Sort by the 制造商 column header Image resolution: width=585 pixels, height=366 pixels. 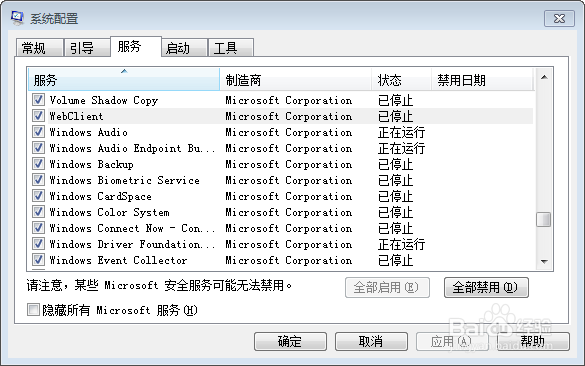click(295, 79)
